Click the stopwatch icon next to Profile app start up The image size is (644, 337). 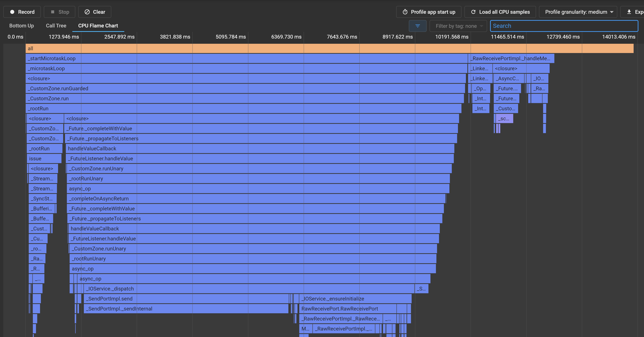coord(405,12)
